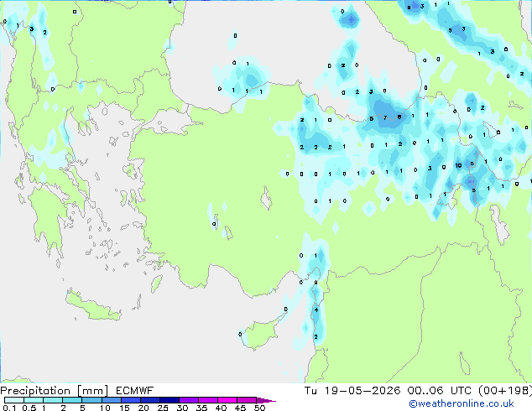Select legend swatch between 40 and 45
Image resolution: width=532 pixels, height=411 pixels.
(x=227, y=400)
